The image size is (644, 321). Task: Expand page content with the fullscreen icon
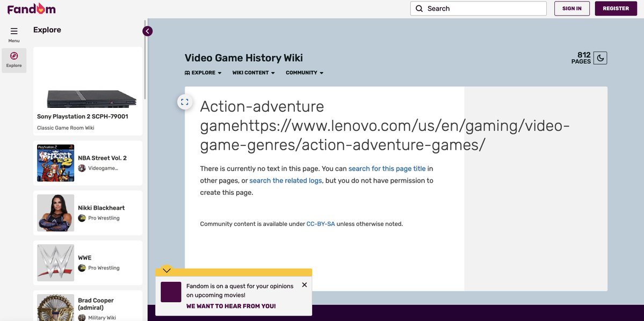point(185,102)
